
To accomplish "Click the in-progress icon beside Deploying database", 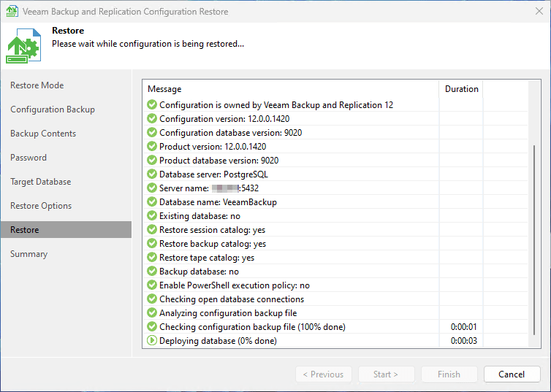I will click(x=152, y=341).
